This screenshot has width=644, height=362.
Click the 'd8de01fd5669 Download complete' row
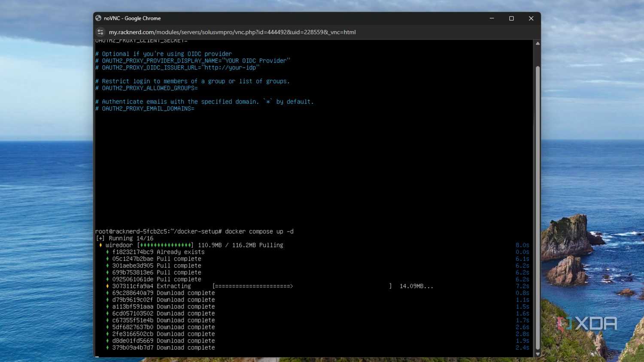pyautogui.click(x=161, y=341)
